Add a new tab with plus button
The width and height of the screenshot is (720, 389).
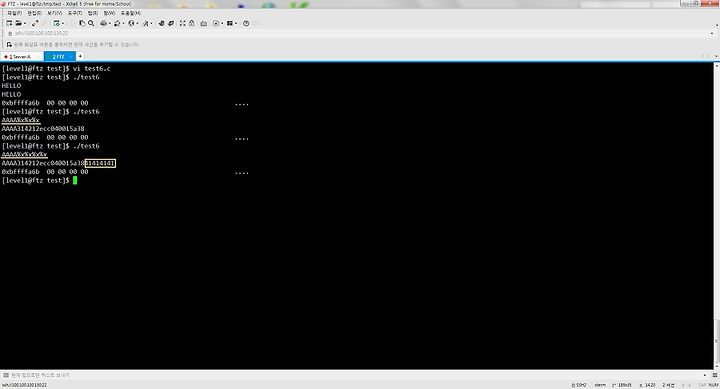80,56
